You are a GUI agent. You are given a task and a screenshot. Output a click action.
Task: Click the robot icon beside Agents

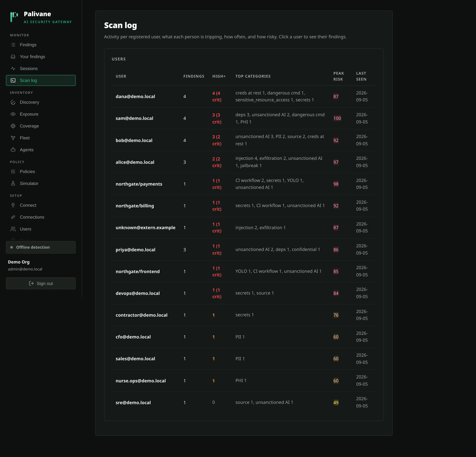[x=13, y=150]
